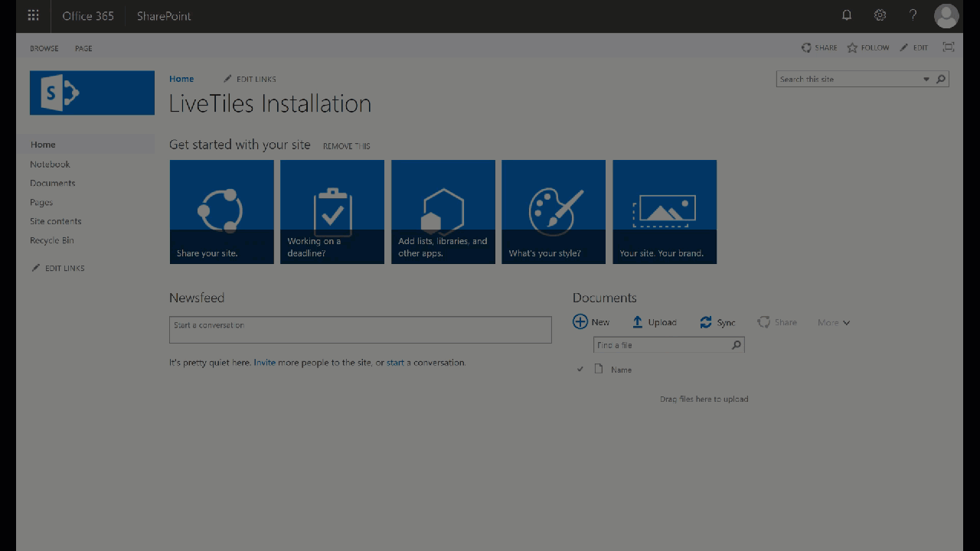Expand the search scope dropdown arrow
The height and width of the screenshot is (551, 980).
pyautogui.click(x=926, y=79)
